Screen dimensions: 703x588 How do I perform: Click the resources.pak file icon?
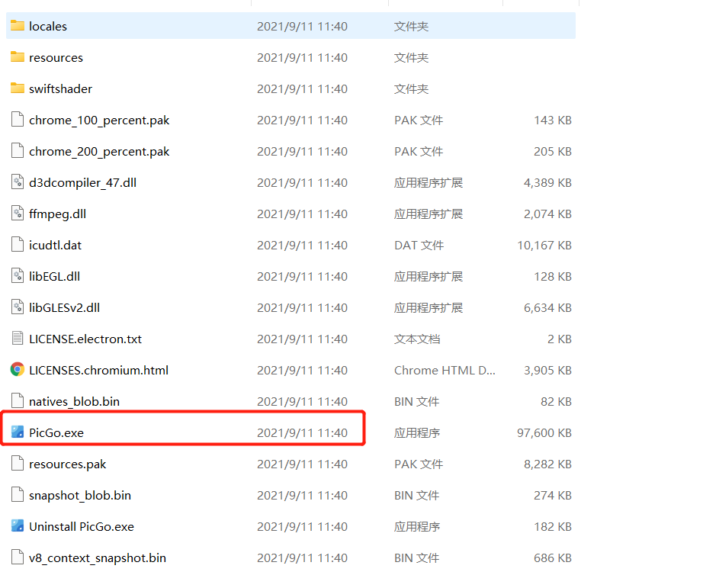[18, 464]
